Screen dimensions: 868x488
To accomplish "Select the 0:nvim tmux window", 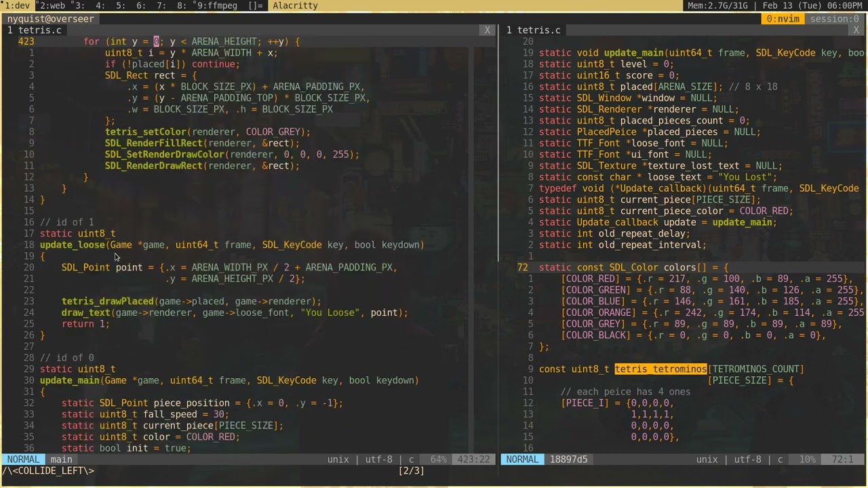I will coord(783,19).
